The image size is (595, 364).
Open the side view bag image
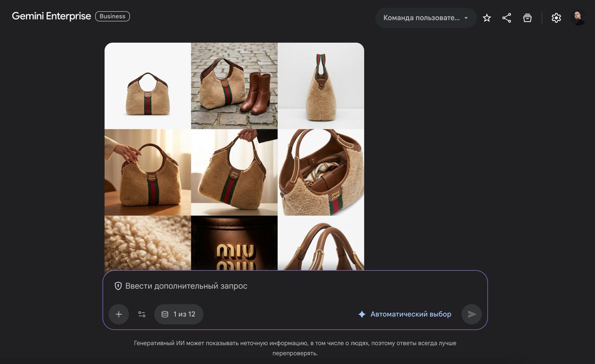click(321, 86)
